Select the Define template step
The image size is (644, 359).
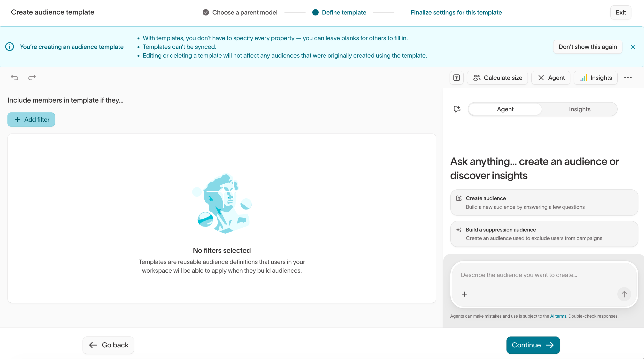(339, 13)
